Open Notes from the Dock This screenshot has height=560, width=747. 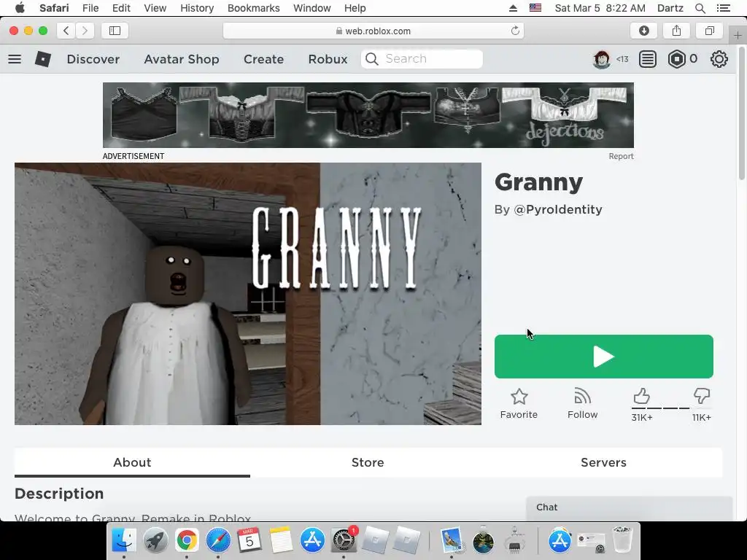pyautogui.click(x=281, y=540)
